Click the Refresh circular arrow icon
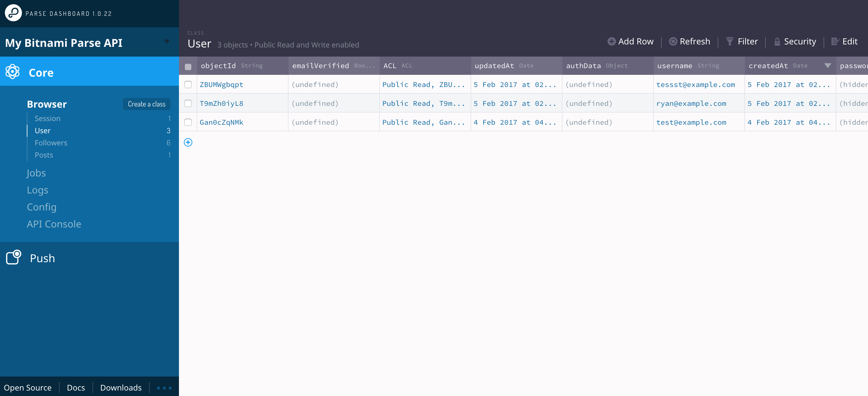The height and width of the screenshot is (396, 868). pos(673,41)
